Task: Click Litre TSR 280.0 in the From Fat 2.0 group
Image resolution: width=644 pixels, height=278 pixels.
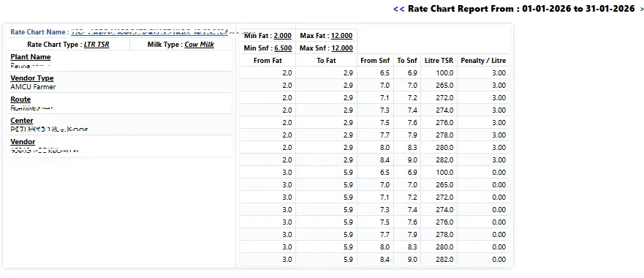Action: [445, 147]
